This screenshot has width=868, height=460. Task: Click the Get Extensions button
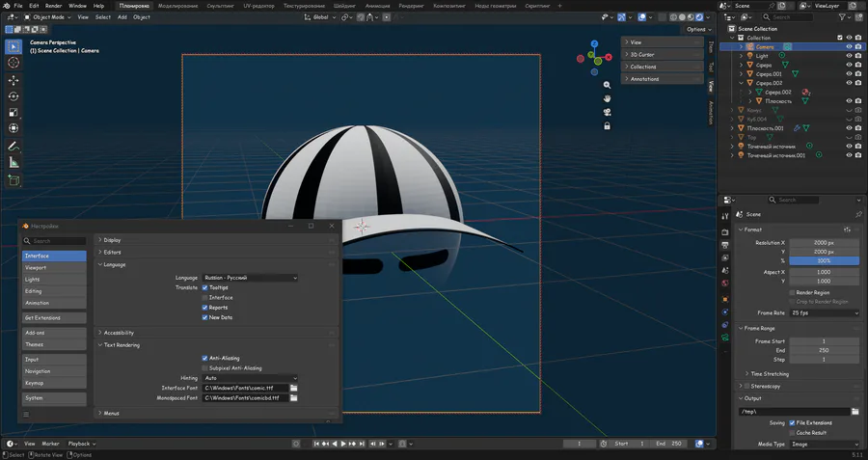coord(54,317)
